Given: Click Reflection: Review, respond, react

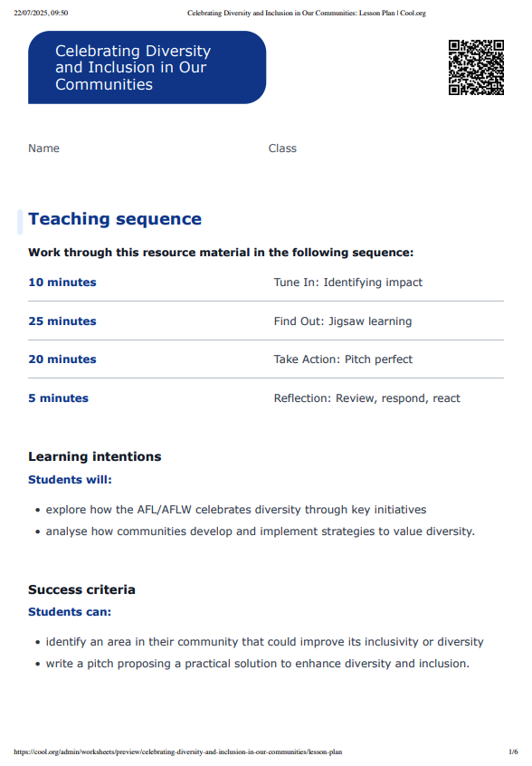Looking at the screenshot, I should (367, 398).
